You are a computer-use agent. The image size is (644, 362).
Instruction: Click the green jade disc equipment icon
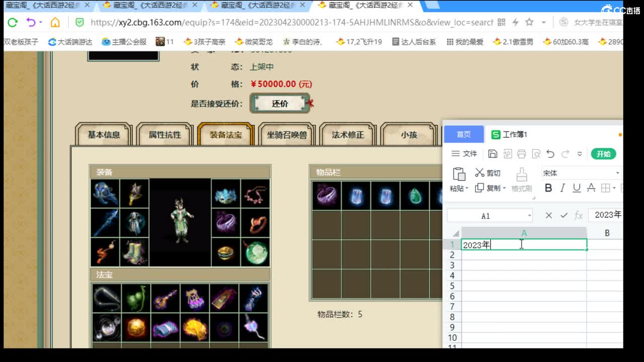255,252
